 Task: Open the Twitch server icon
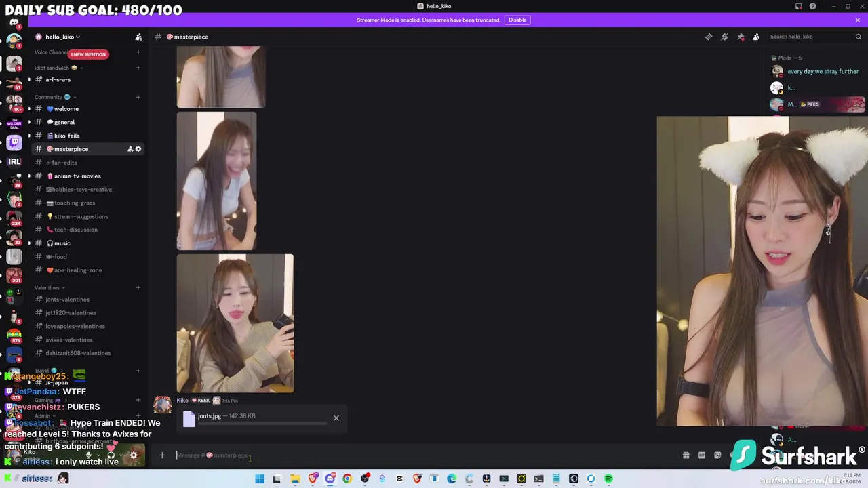point(14,142)
